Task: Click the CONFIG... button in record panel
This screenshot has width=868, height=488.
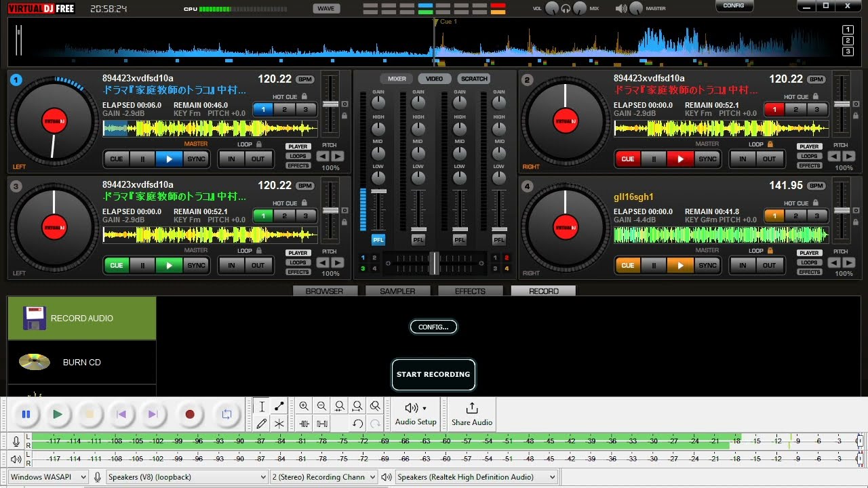Action: (x=433, y=327)
